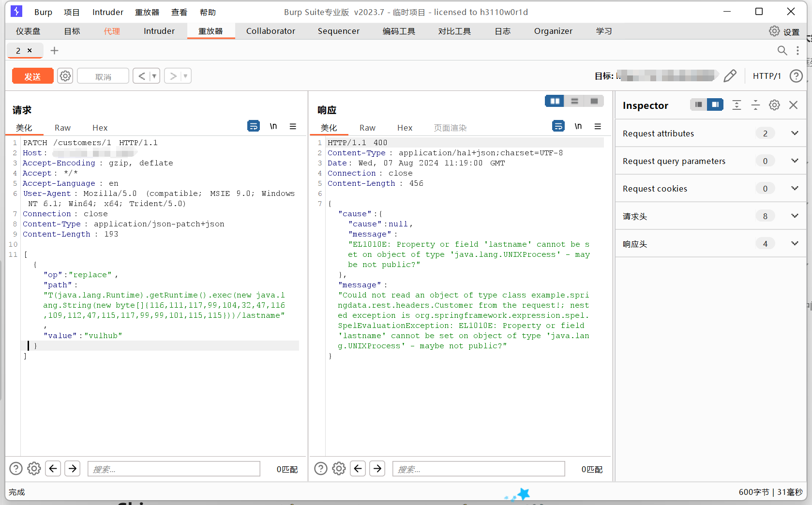Focus the response search field
812x505 pixels.
[479, 468]
